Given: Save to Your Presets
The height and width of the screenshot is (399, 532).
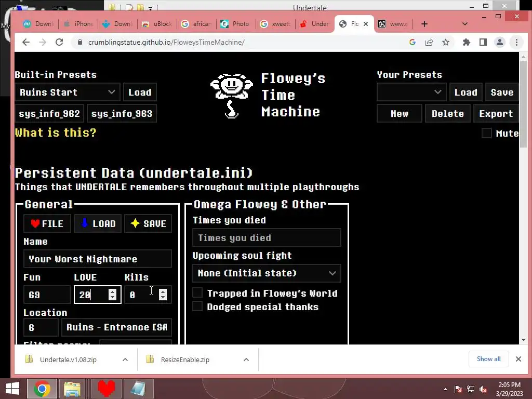Looking at the screenshot, I should (x=502, y=92).
